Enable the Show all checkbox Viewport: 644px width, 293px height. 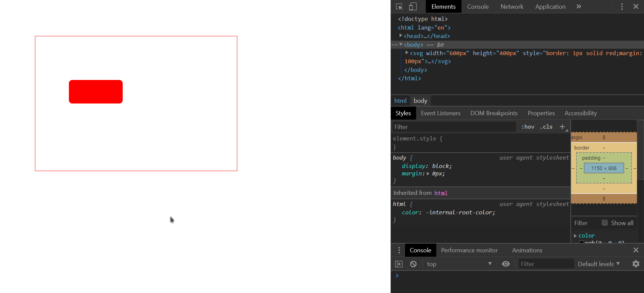pyautogui.click(x=605, y=223)
